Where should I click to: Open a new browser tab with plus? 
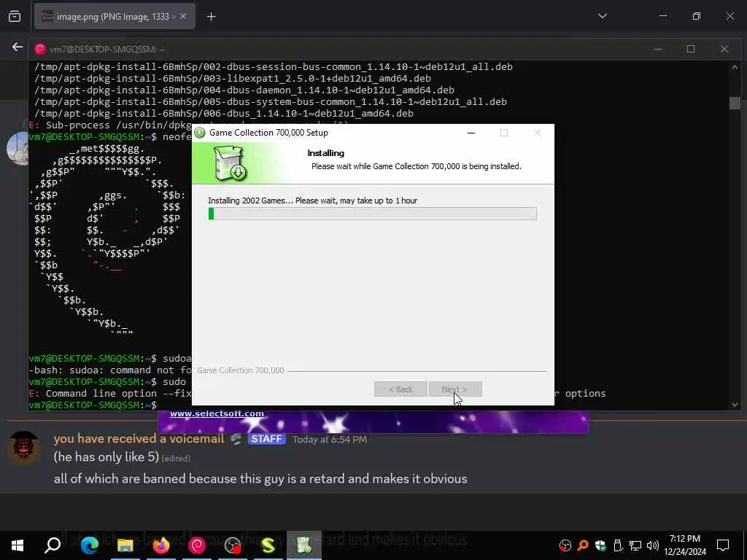[211, 17]
